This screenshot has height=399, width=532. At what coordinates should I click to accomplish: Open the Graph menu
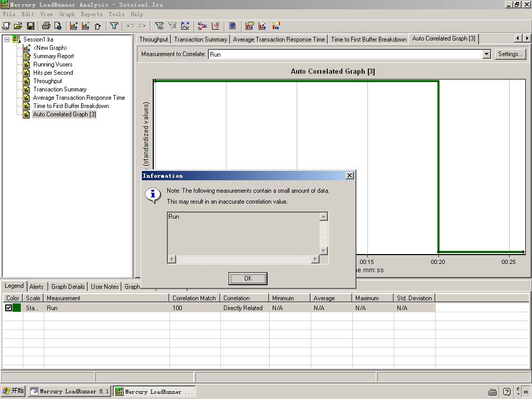click(66, 14)
